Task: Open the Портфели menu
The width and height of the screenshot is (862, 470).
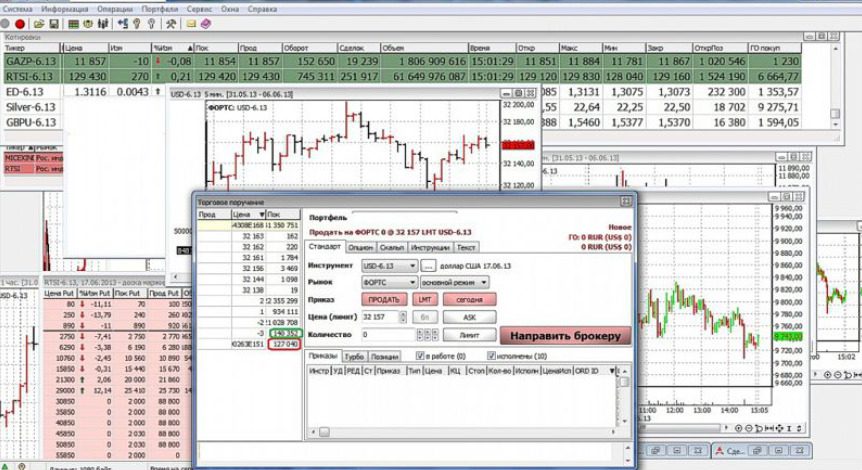Action: pos(159,9)
